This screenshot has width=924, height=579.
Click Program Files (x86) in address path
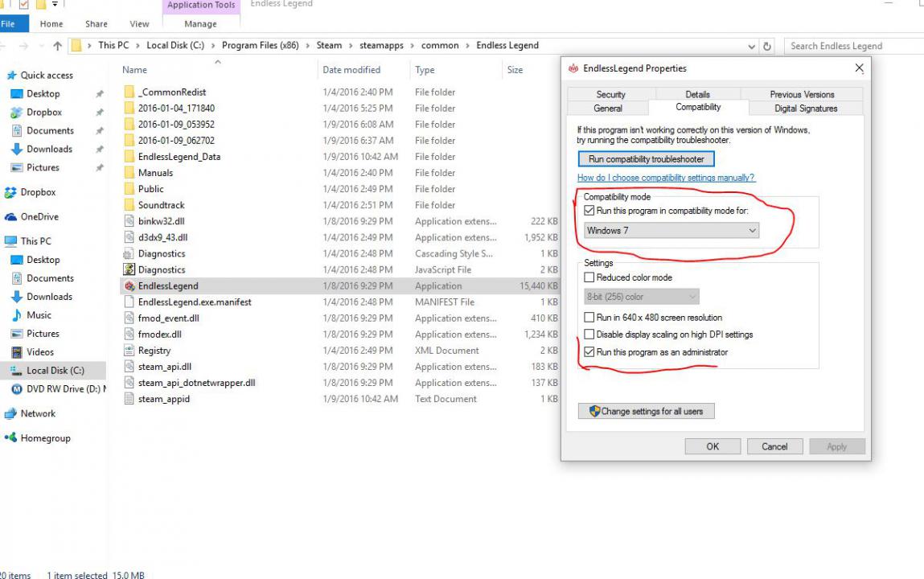tap(260, 45)
